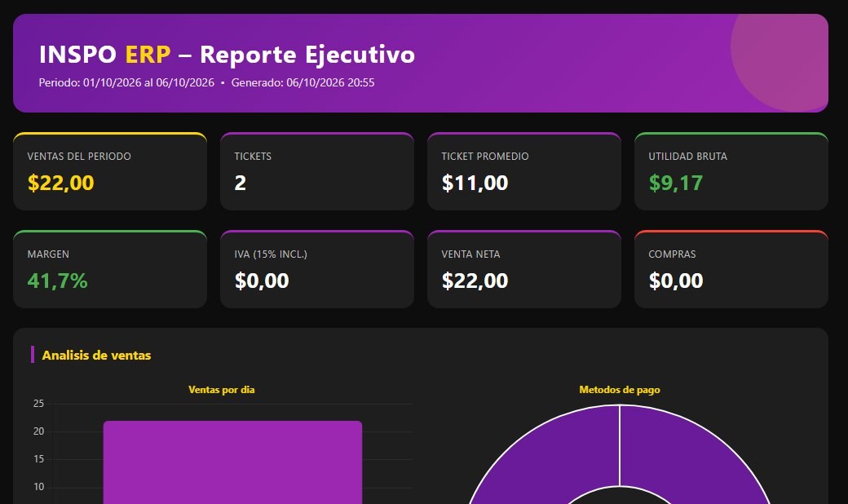Select the Metodos de pago chart title

619,389
